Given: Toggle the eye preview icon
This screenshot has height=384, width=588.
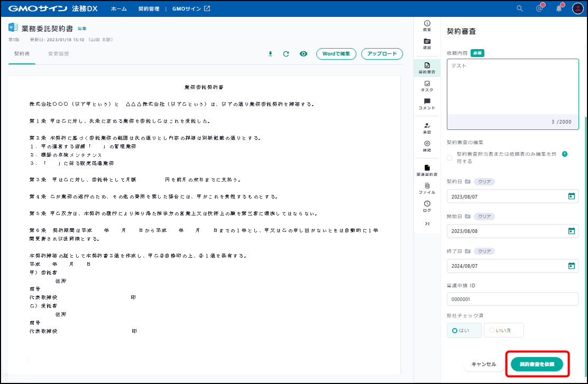Looking at the screenshot, I should tap(304, 54).
